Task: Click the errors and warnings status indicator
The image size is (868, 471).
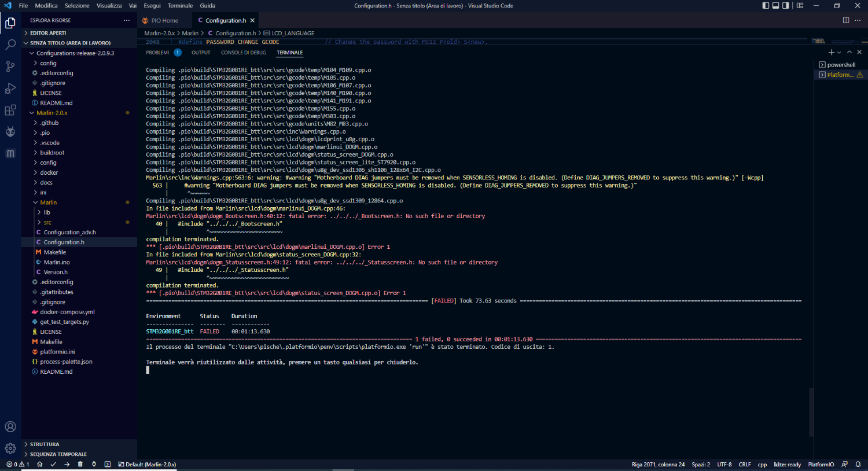Action: pyautogui.click(x=18, y=465)
